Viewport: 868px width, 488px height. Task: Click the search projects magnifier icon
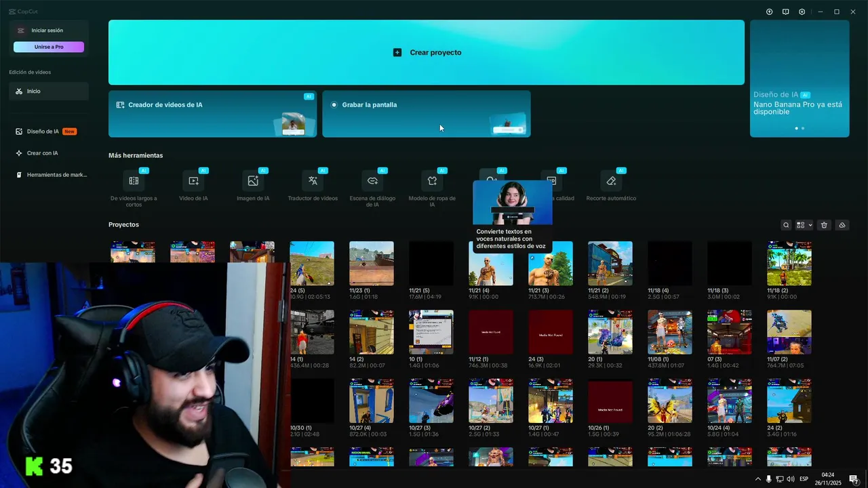pos(786,225)
